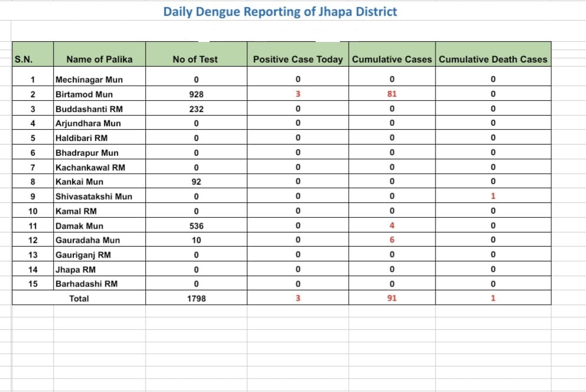Click Gauradaha Mun's Cumulative Death Cases value '0'
This screenshot has width=586, height=392.
(x=493, y=240)
